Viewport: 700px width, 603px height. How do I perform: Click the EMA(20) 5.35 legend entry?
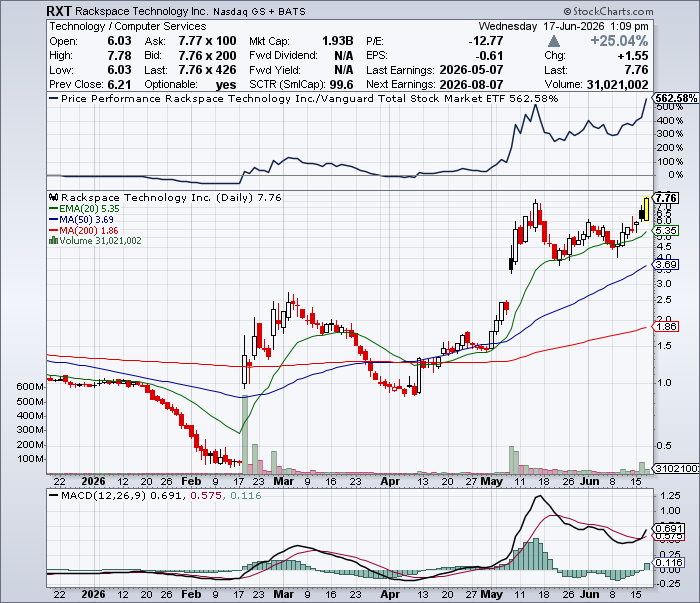84,208
